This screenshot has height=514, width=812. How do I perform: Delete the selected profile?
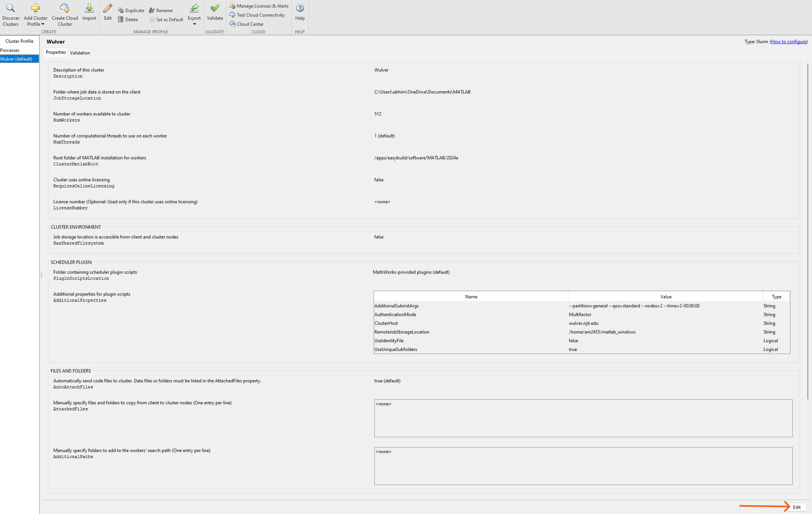(x=128, y=19)
